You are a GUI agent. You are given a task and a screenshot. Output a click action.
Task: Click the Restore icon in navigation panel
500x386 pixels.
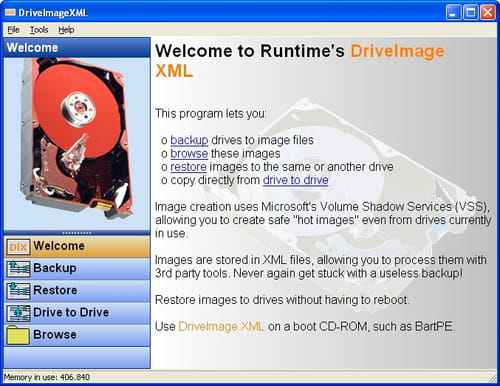pyautogui.click(x=18, y=291)
